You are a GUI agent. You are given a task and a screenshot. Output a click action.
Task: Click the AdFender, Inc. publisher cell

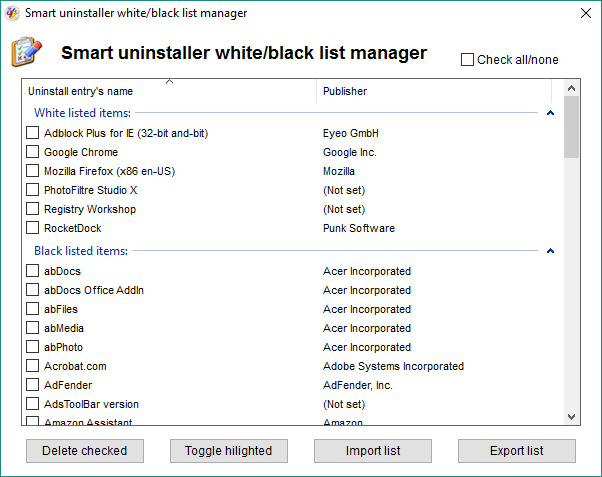tap(357, 385)
